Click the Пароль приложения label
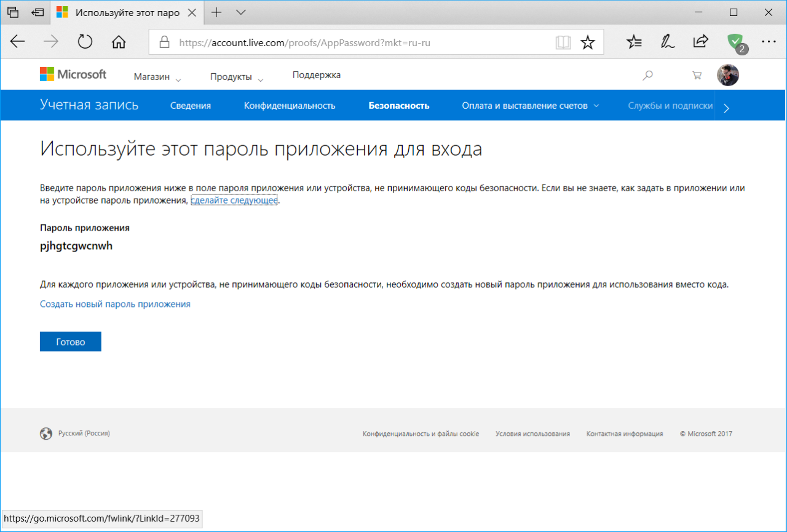 (x=85, y=228)
